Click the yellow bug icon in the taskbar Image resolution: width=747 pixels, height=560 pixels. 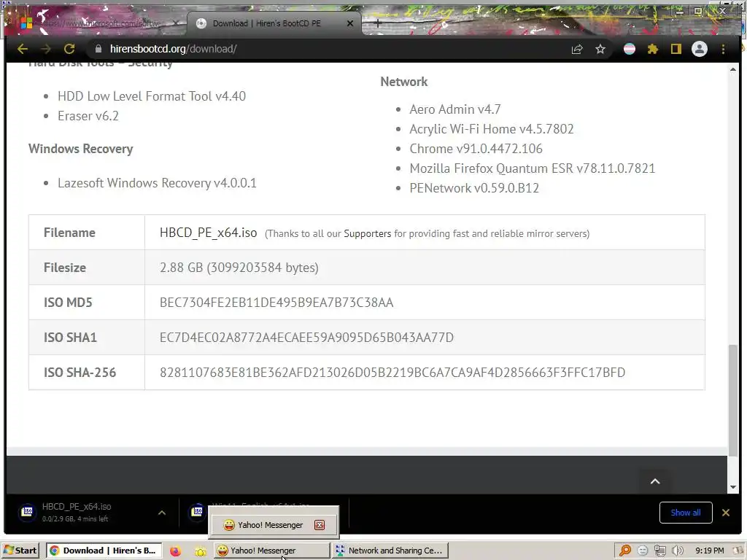[x=200, y=551]
